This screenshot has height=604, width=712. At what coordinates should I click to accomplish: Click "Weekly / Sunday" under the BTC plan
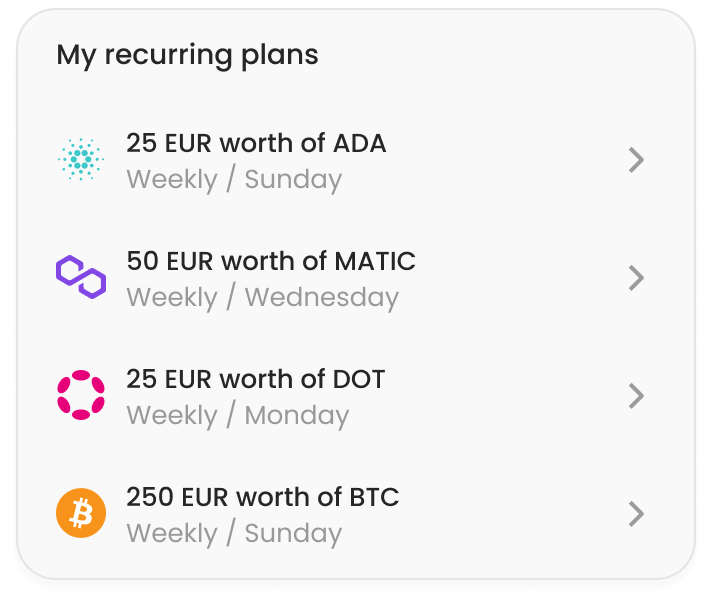tap(234, 534)
